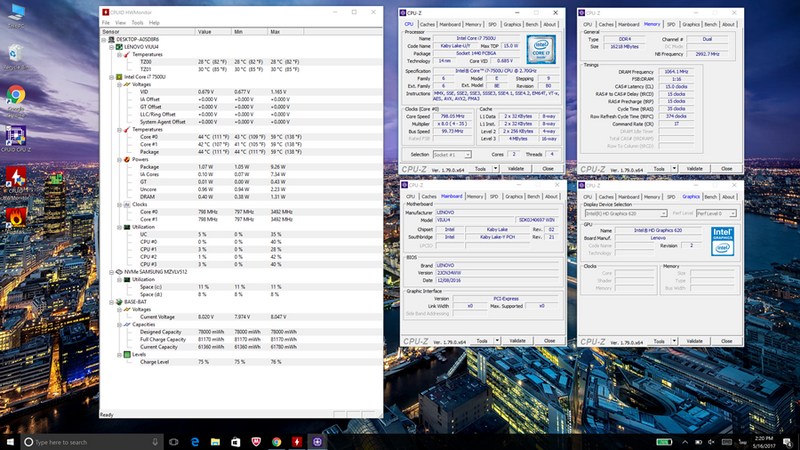The width and height of the screenshot is (800, 450).
Task: Collapse the Powers group
Action: point(119,160)
